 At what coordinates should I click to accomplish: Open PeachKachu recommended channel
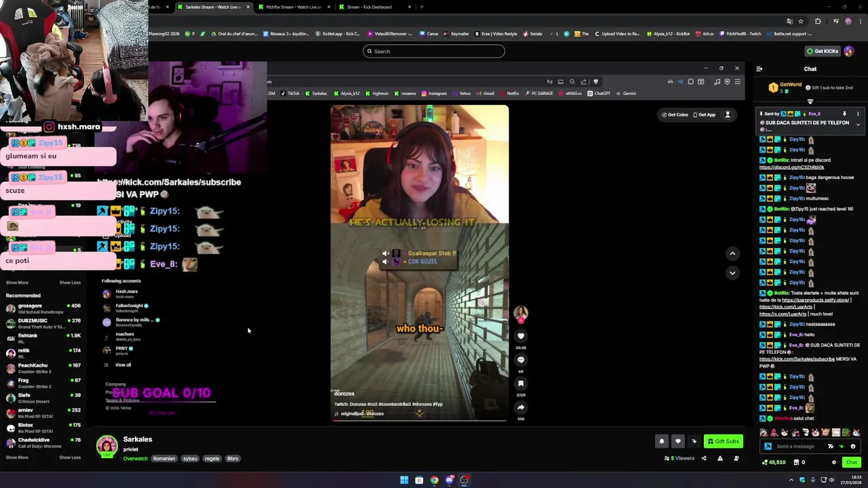pos(43,368)
